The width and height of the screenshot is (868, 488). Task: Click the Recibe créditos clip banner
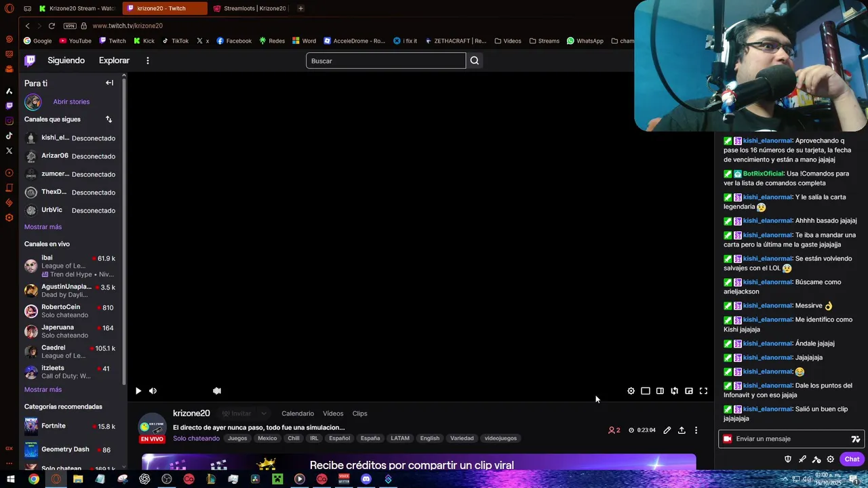pos(418,462)
